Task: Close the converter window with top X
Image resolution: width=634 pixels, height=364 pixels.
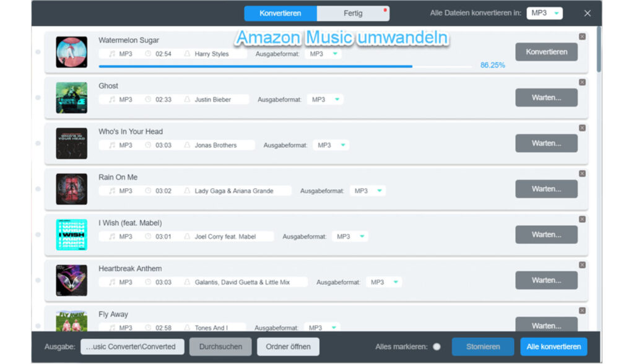Action: tap(587, 14)
